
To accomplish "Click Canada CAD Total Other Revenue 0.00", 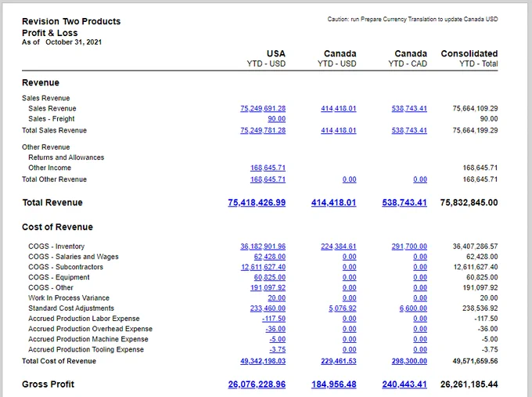I will pyautogui.click(x=420, y=179).
